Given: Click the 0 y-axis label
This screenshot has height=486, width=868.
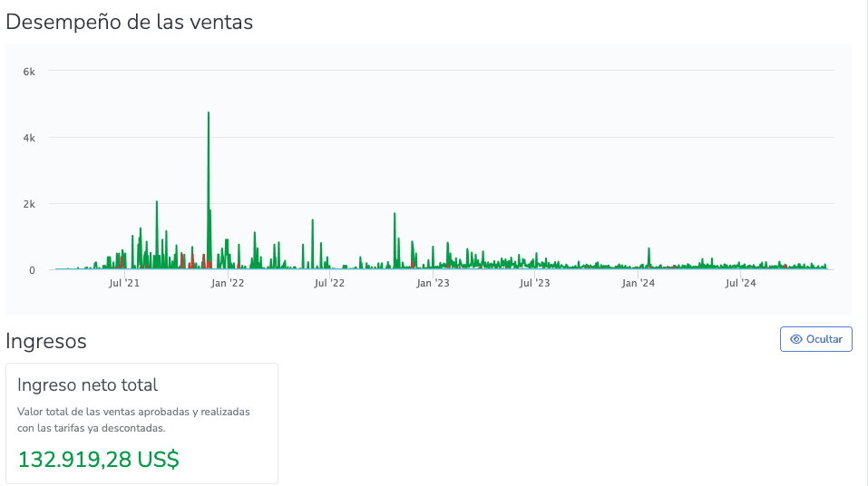Looking at the screenshot, I should pos(32,271).
